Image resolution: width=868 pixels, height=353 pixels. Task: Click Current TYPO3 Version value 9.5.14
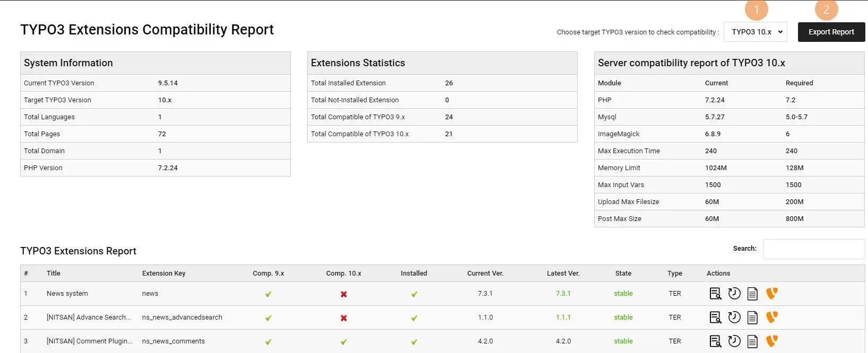click(168, 83)
